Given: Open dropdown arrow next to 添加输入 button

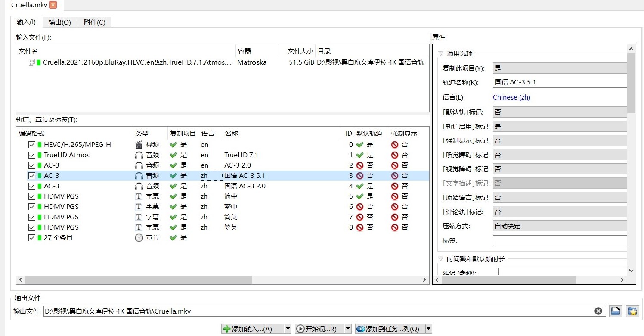Looking at the screenshot, I should coord(288,329).
